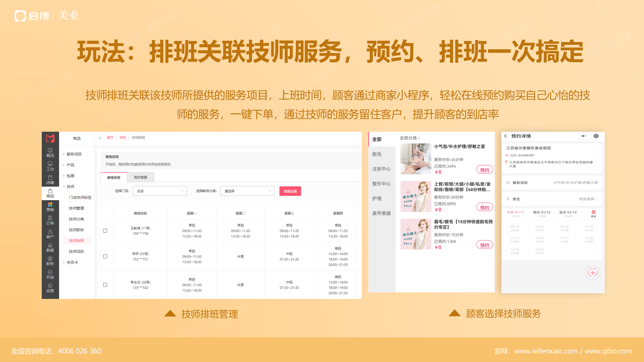The image size is (644, 362).
Task: Select the 脱毛 category tab
Action: [x=377, y=154]
